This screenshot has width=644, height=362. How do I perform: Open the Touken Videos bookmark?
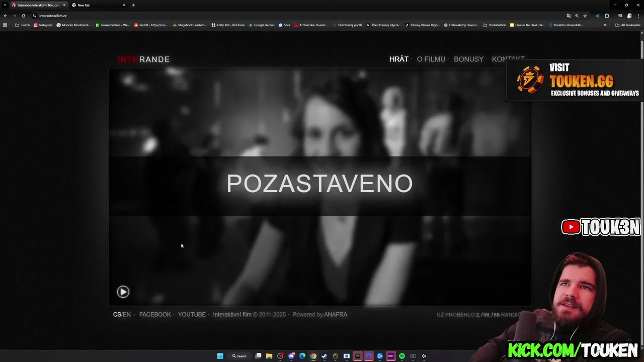click(x=112, y=25)
